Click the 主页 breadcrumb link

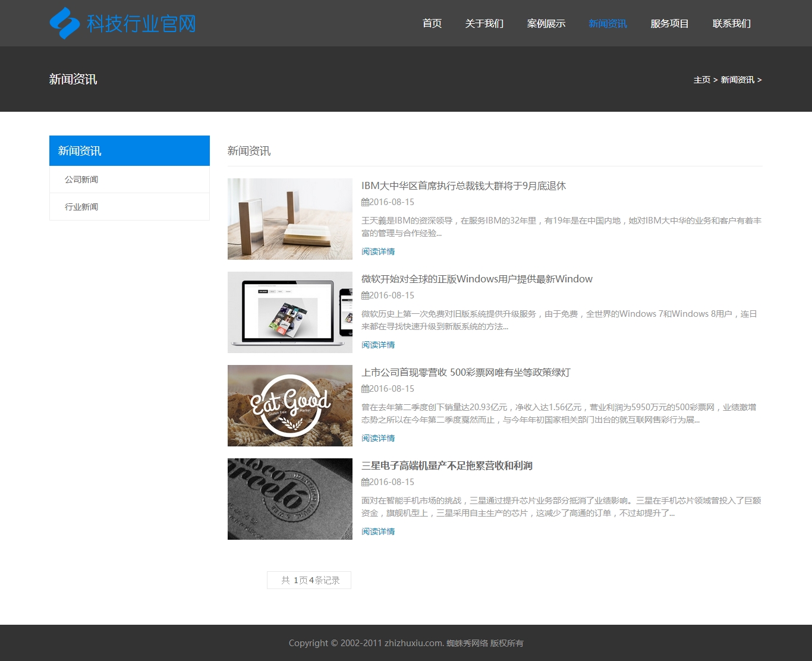[701, 80]
